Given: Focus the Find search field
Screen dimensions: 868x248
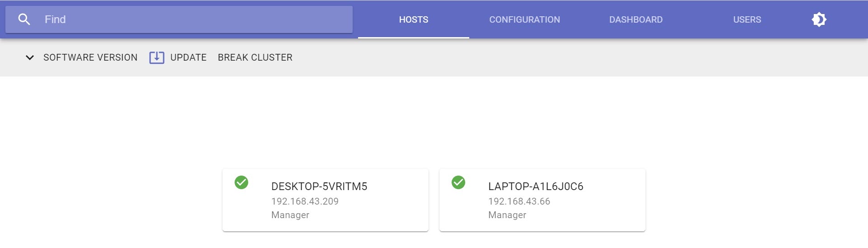Looking at the screenshot, I should coord(194,19).
